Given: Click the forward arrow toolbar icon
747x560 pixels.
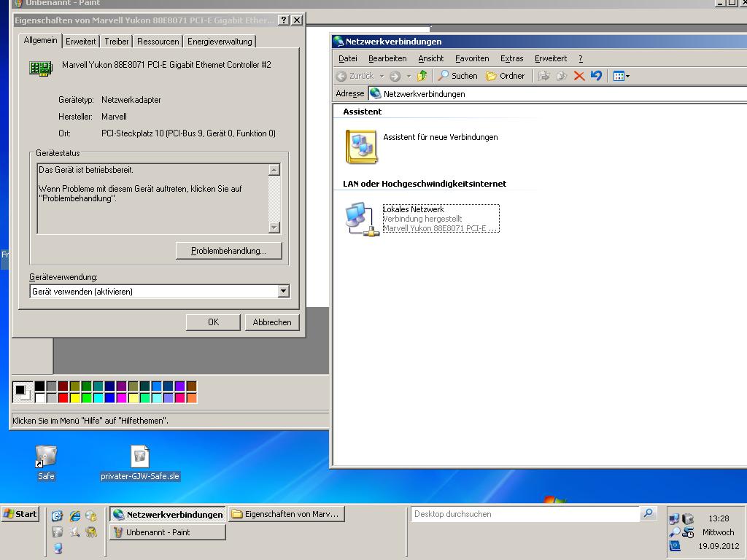Looking at the screenshot, I should (395, 76).
